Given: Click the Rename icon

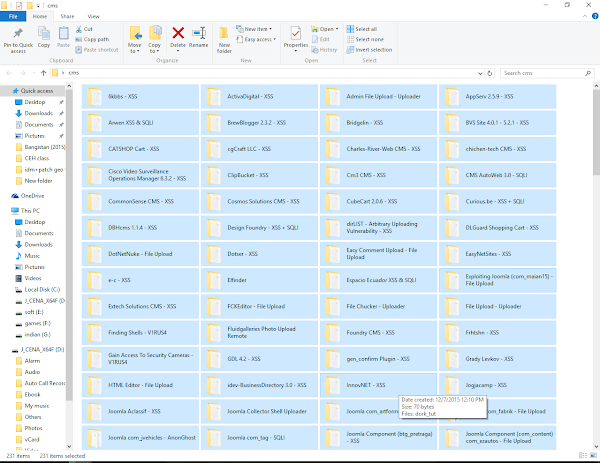Looking at the screenshot, I should [199, 33].
